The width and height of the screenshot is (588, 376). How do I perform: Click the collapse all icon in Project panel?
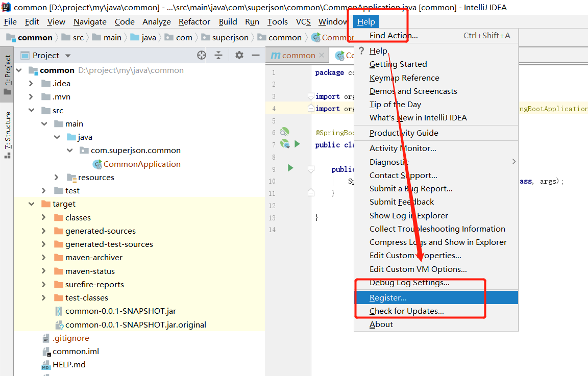[x=218, y=56]
